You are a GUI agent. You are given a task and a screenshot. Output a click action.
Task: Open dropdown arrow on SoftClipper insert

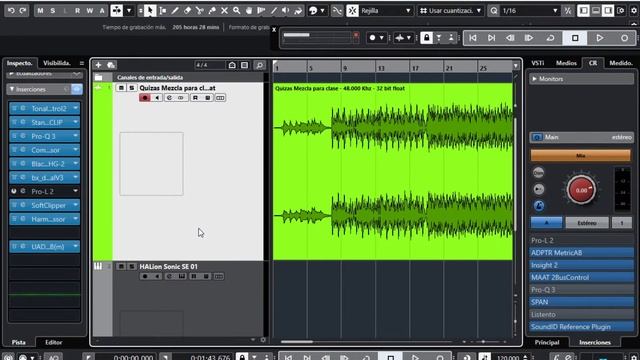tap(76, 205)
